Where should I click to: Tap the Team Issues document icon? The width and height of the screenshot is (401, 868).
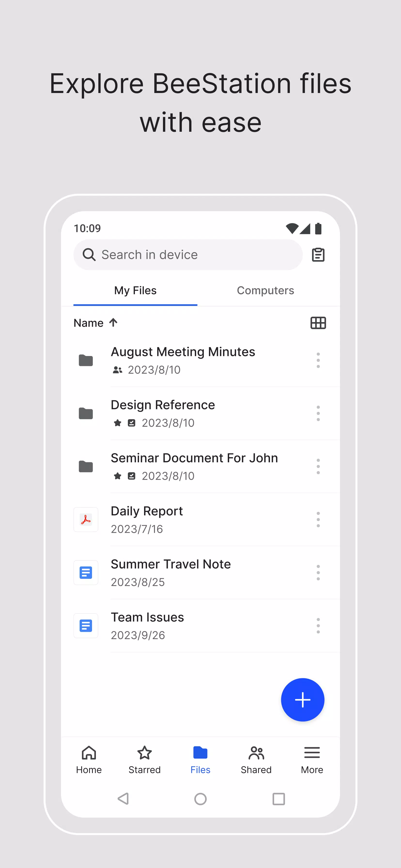[86, 626]
